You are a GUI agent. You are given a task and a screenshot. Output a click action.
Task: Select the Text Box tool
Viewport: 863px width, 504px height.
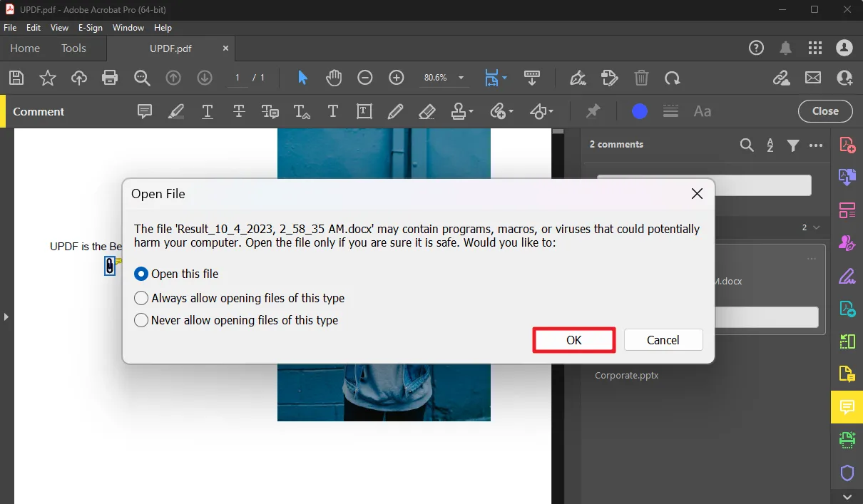click(364, 111)
